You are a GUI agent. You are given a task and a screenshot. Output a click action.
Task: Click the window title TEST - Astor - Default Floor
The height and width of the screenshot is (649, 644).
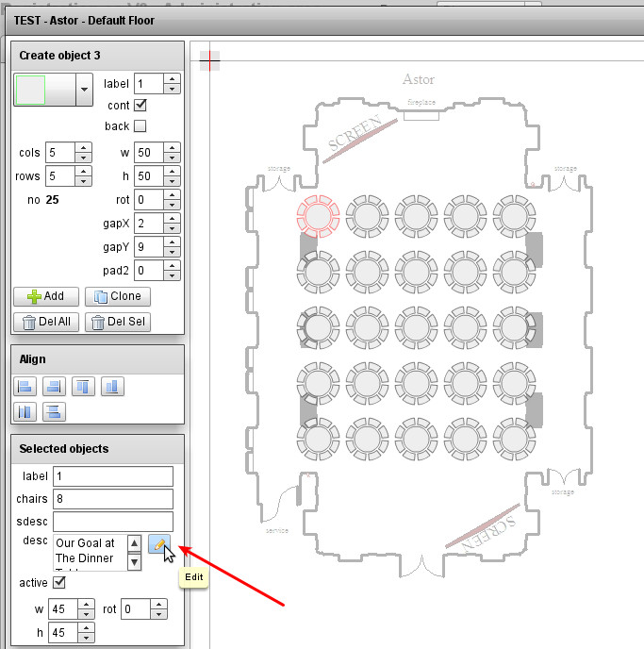click(x=84, y=21)
